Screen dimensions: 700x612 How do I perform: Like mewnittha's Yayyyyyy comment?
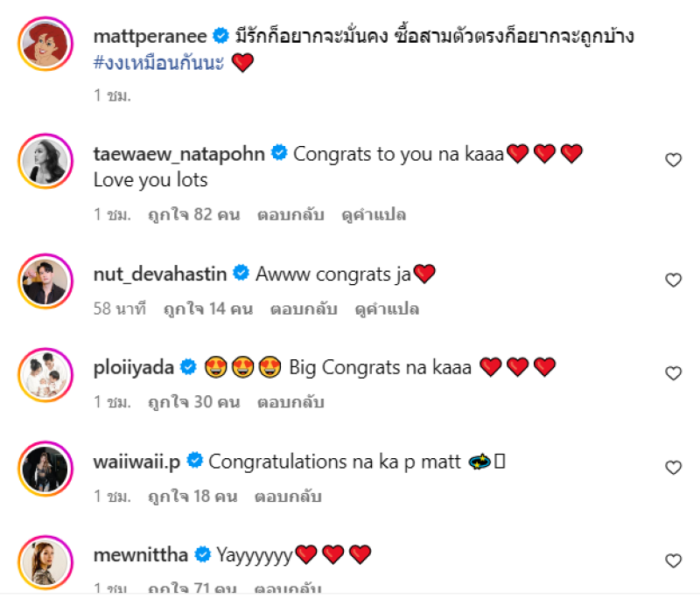pyautogui.click(x=673, y=561)
